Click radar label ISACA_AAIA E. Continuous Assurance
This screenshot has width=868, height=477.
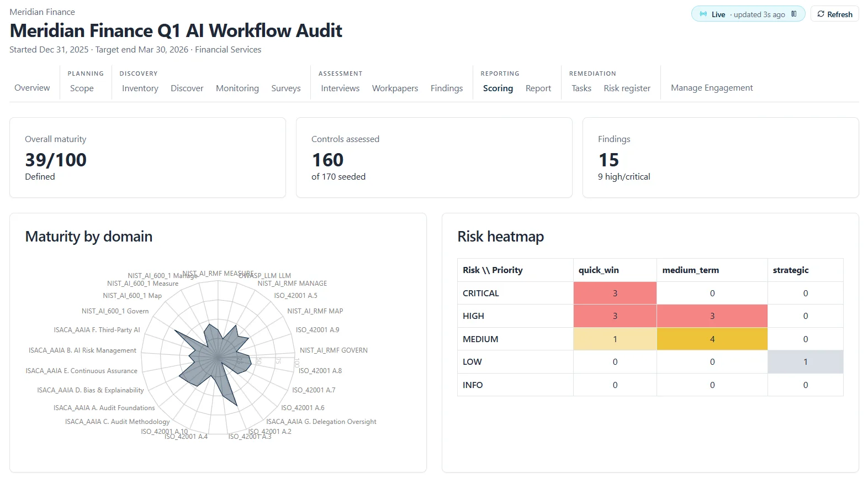(82, 371)
